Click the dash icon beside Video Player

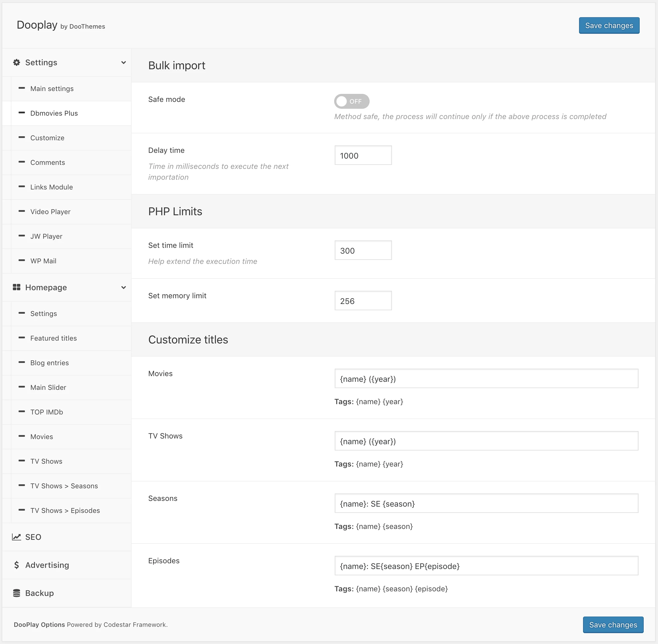22,212
